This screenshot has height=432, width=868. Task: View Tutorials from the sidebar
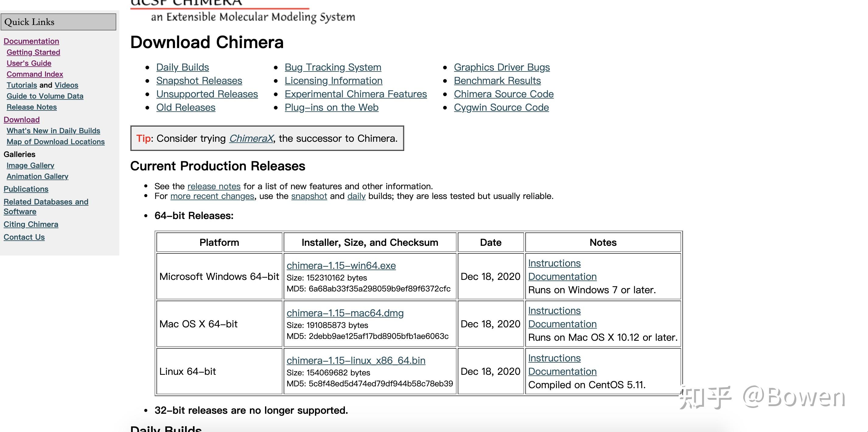pos(21,85)
